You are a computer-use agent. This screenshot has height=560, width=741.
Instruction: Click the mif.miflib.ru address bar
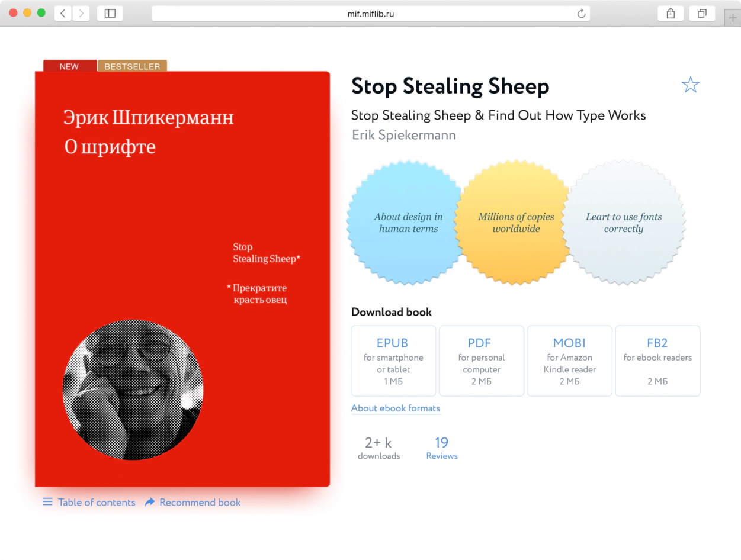click(x=371, y=14)
